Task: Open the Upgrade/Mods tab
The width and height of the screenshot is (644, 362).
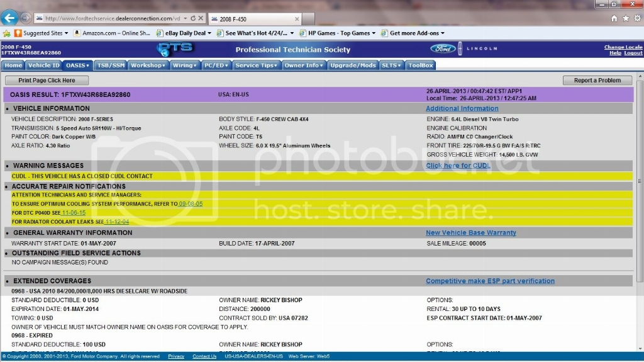Action: [353, 65]
